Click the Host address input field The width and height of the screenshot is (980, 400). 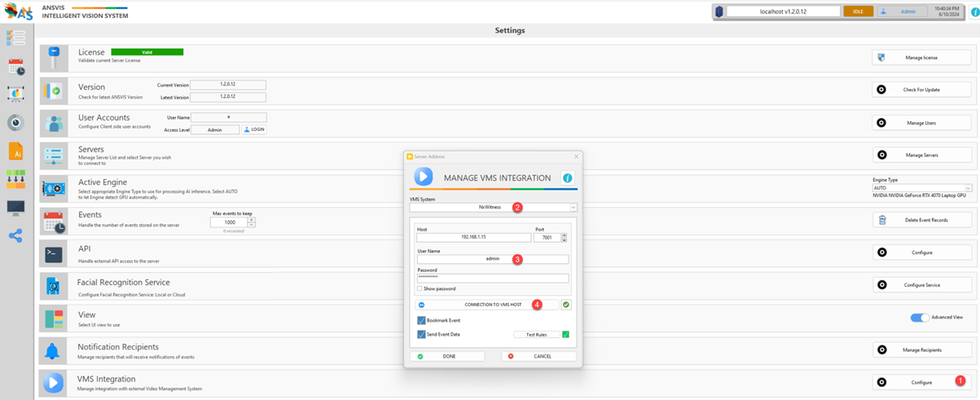473,238
